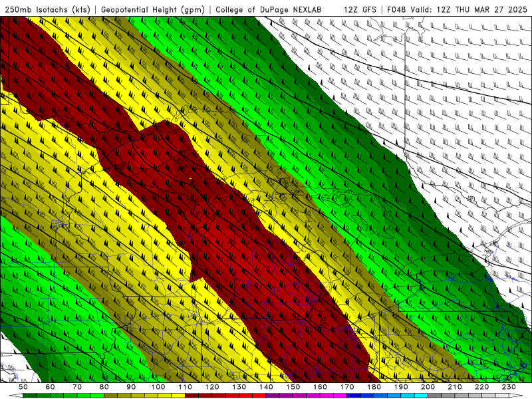Click the 70 label on the color legend
Screen dimensions: 532x399
[x=77, y=387]
